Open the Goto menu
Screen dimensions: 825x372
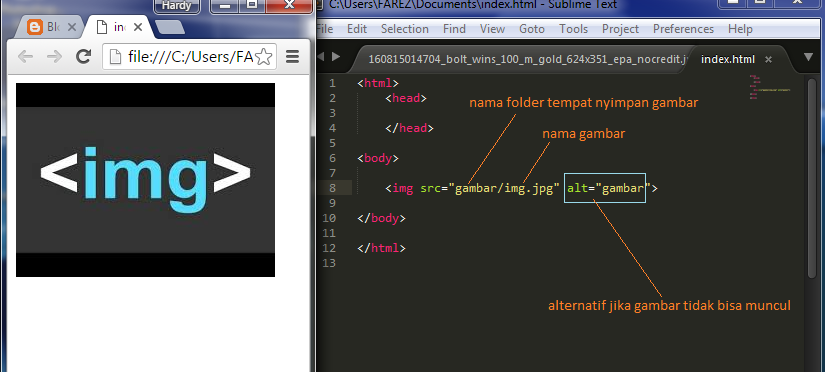531,29
